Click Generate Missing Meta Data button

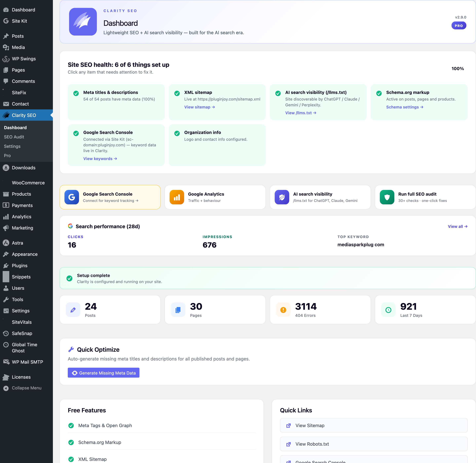(x=104, y=373)
